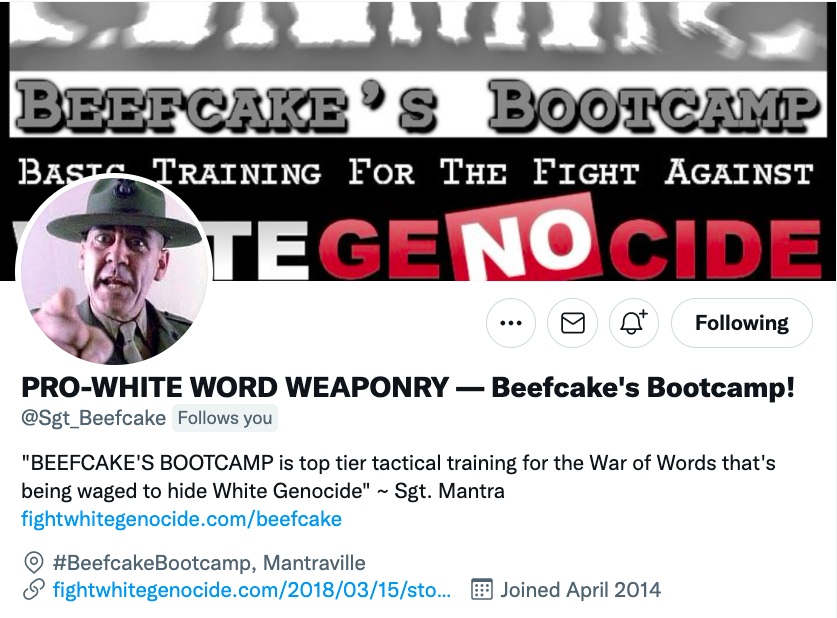Click the #BeefcakeBootcamp, Mantraville location text
The width and height of the screenshot is (837, 618).
(x=209, y=562)
